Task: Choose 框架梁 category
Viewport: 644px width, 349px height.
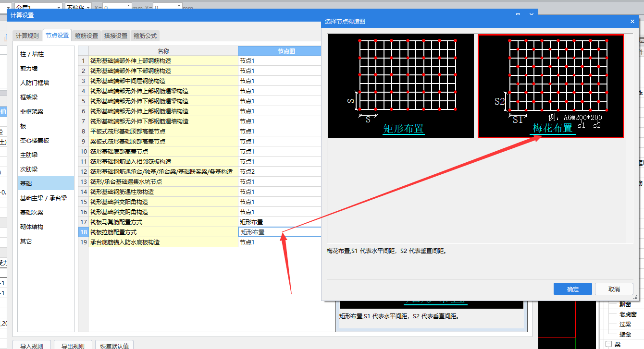Action: pos(46,97)
